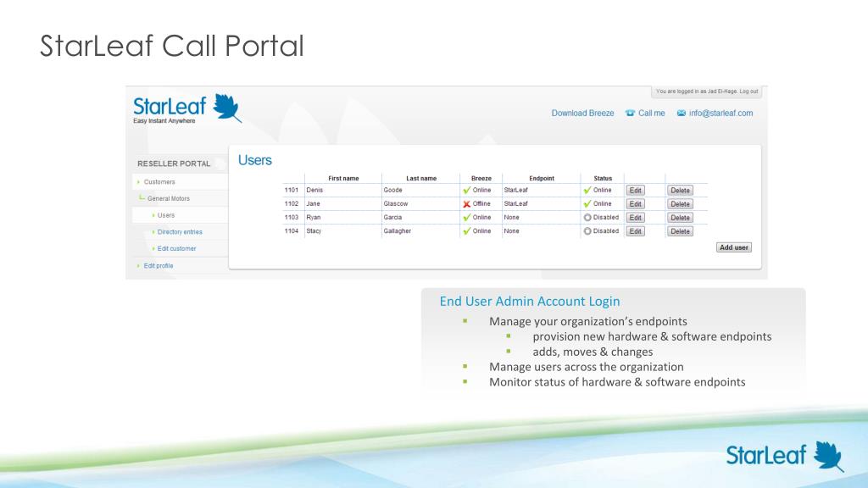Click the envelope icon beside info@starleaf.com
Image resolution: width=868 pixels, height=488 pixels.
click(x=681, y=113)
